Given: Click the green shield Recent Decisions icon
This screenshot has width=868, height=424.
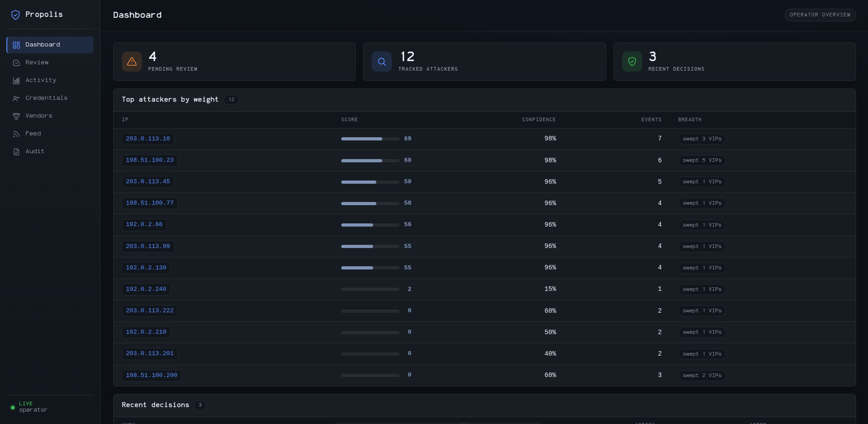Looking at the screenshot, I should click(x=632, y=62).
